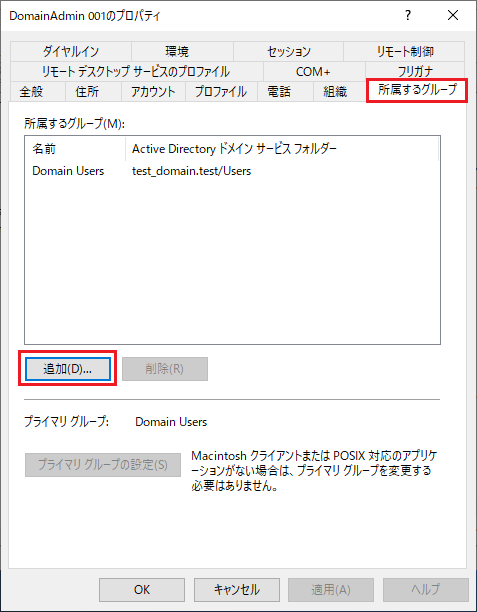
Task: Confirm with the OK button
Action: pyautogui.click(x=142, y=590)
